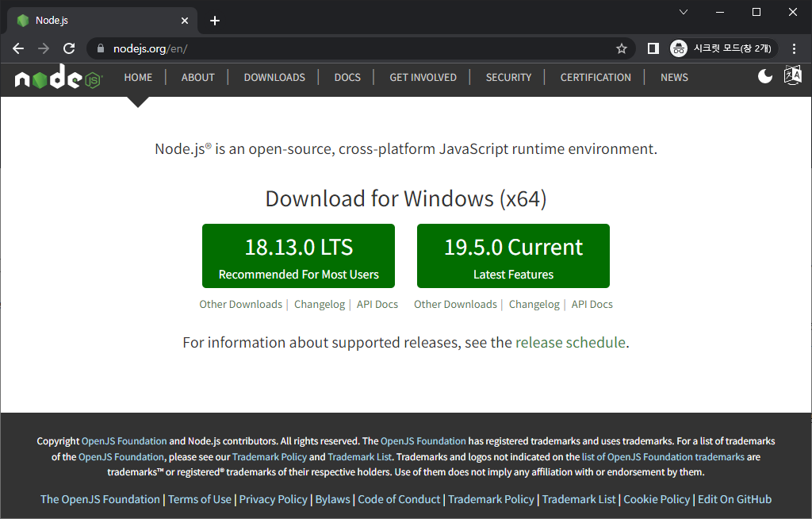Open a new tab with plus button
Viewport: 812px width, 519px height.
point(215,21)
